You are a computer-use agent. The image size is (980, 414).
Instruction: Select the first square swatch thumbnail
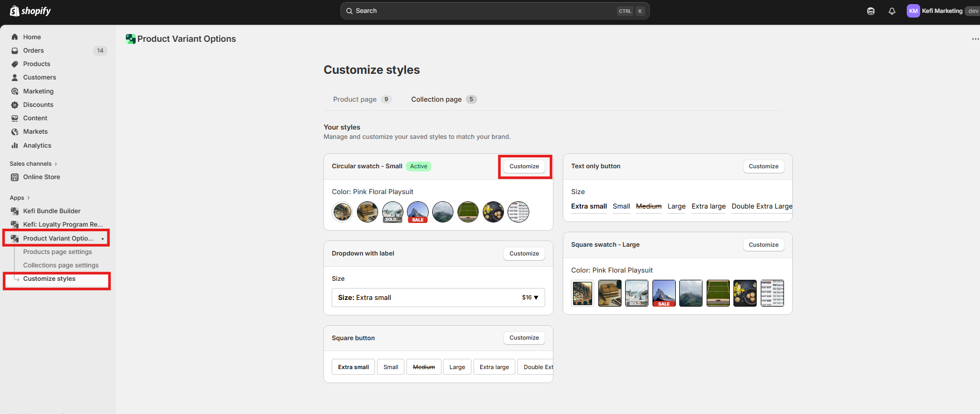point(583,293)
